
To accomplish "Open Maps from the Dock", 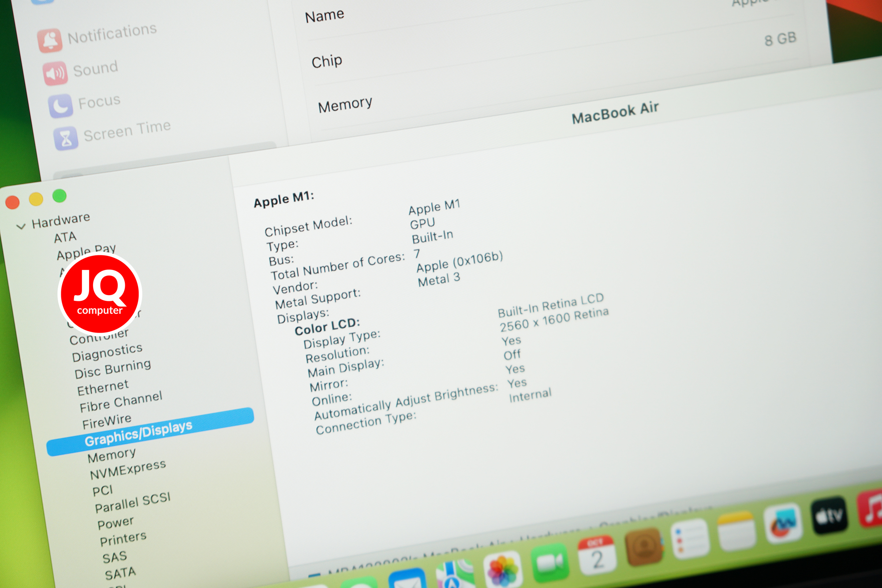I will (x=455, y=574).
